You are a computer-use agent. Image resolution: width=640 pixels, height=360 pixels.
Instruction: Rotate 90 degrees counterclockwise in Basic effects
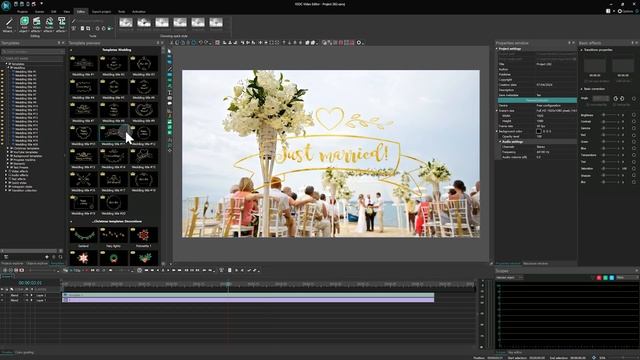click(x=616, y=98)
